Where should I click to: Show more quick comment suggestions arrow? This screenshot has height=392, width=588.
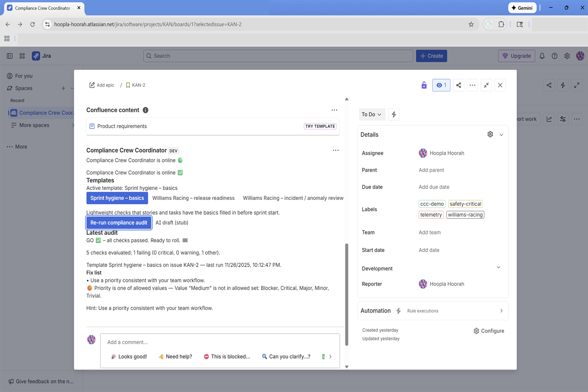(330, 357)
